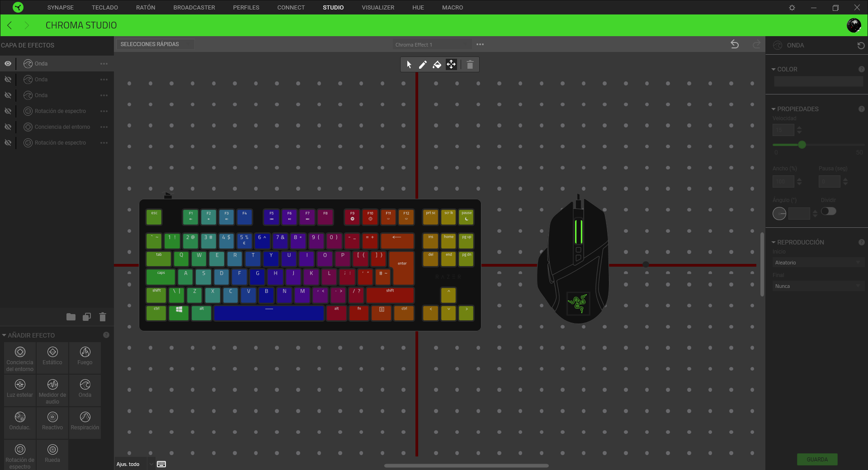Switch to the TECLADO tab
The height and width of the screenshot is (470, 868).
(x=105, y=8)
